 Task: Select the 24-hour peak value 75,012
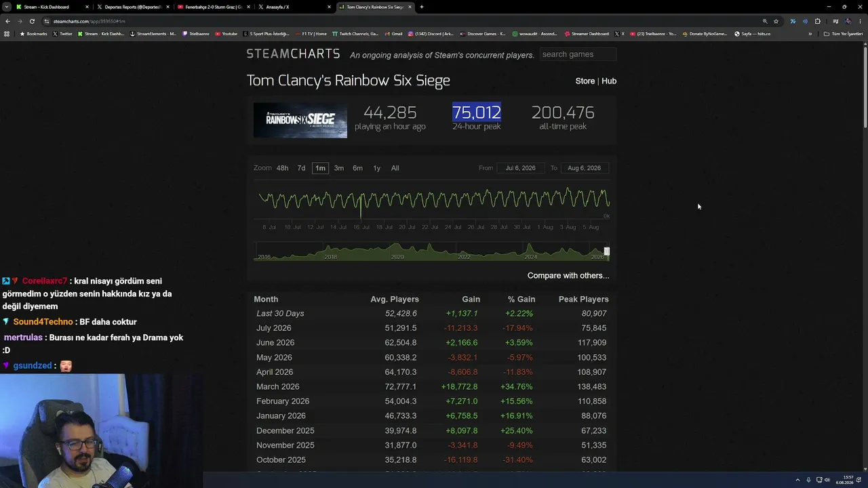[x=477, y=113]
